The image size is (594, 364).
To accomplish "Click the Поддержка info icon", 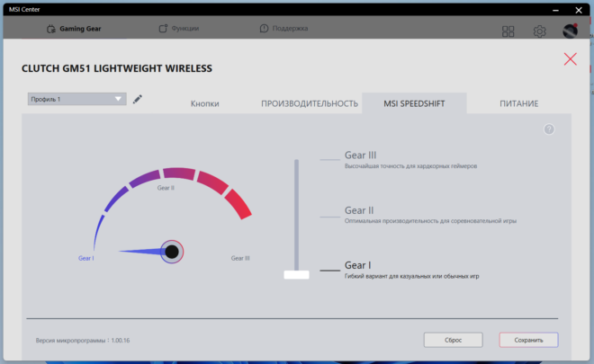I will (264, 29).
